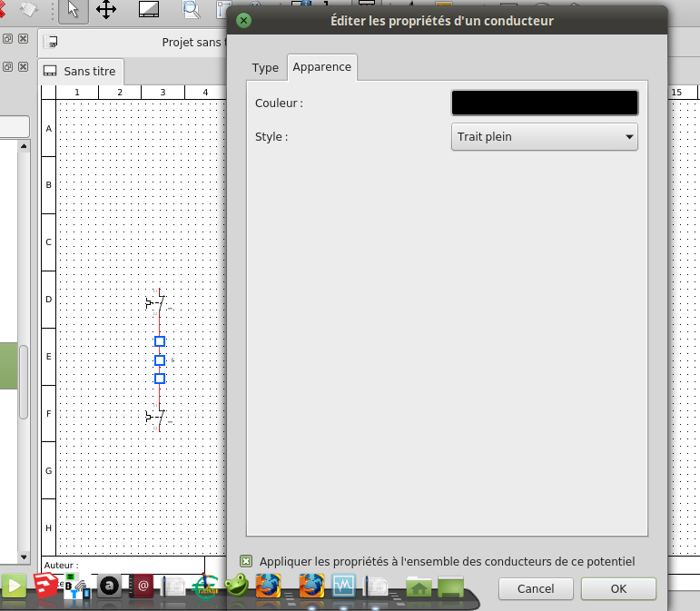Open the Style dropdown showing Trait plein
This screenshot has height=611, width=700.
(544, 137)
